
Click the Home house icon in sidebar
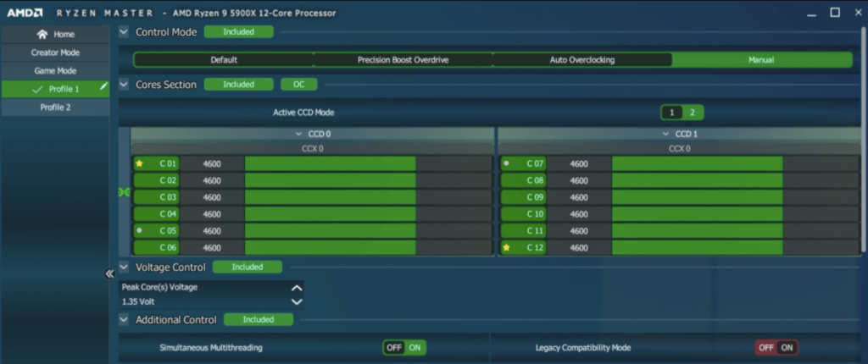[x=42, y=35]
